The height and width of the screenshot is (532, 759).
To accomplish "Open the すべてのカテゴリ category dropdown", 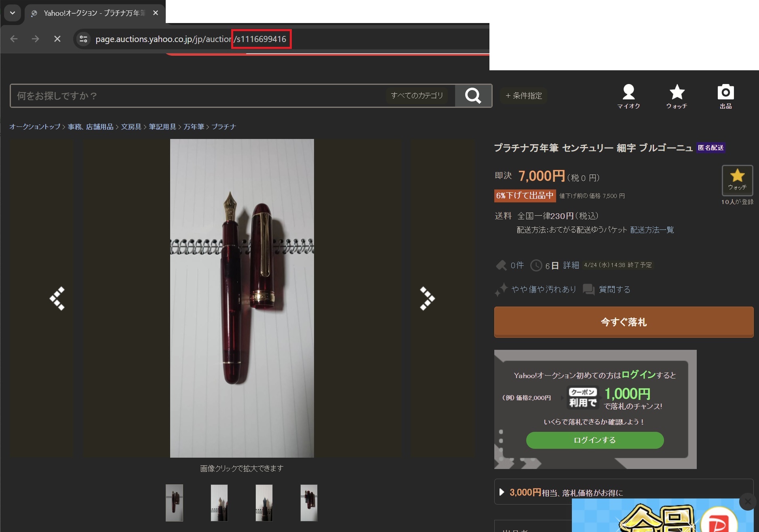I will [417, 96].
